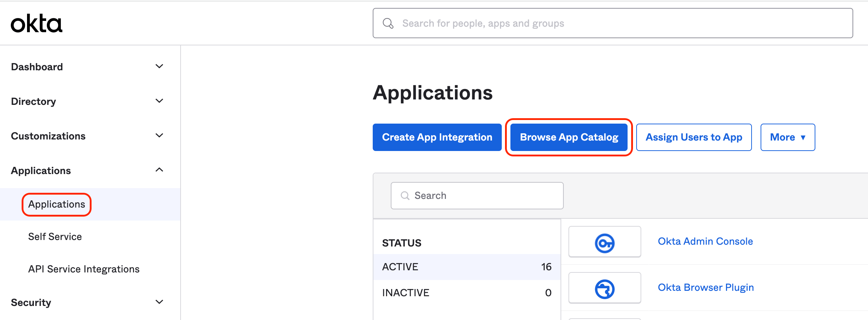Open API Service Integrations

pyautogui.click(x=84, y=268)
